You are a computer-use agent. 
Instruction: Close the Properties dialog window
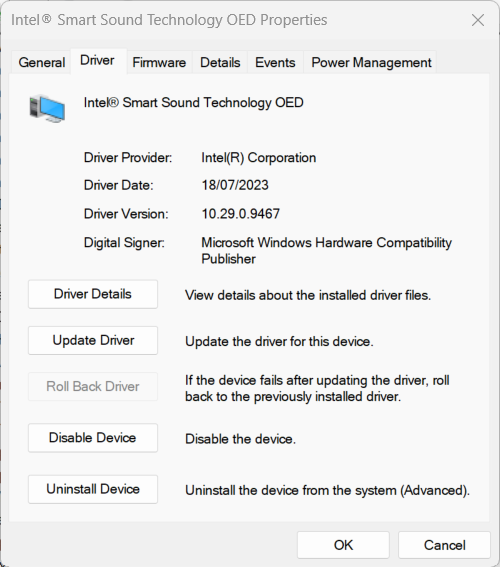[478, 20]
